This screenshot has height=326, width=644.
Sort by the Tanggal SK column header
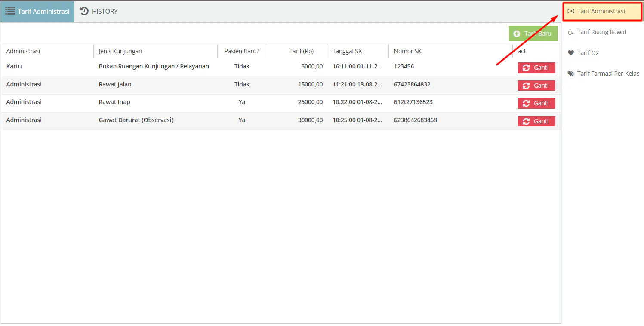click(x=358, y=51)
